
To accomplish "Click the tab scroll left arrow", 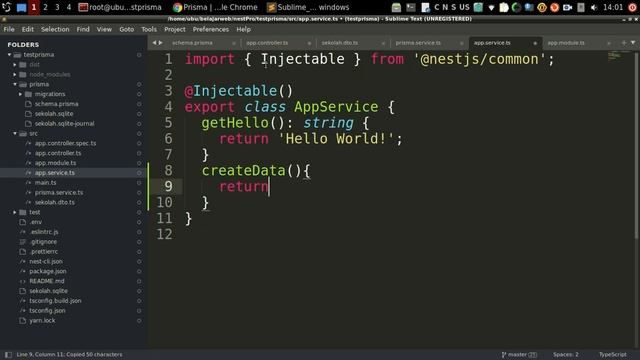I will click(154, 43).
